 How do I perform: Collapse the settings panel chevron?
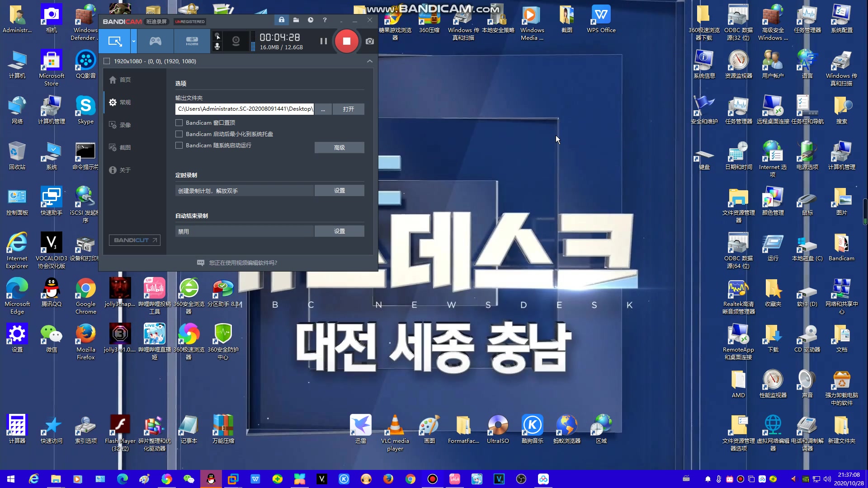point(370,61)
